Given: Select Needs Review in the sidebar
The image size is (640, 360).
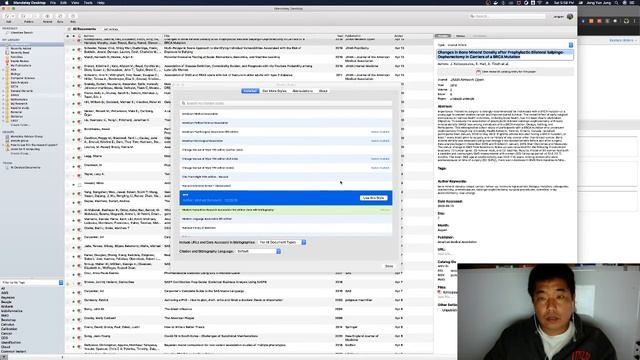Looking at the screenshot, I should (19, 61).
